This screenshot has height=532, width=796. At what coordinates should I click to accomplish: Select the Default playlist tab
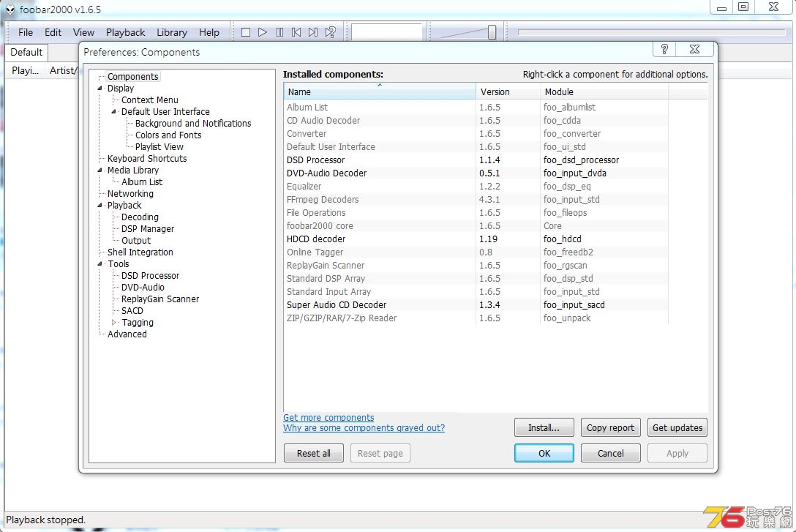(26, 52)
